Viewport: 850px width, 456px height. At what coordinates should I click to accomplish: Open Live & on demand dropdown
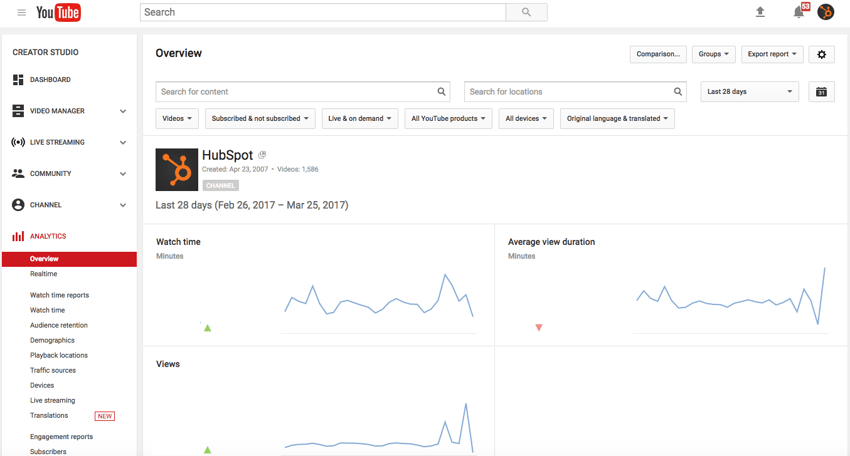pyautogui.click(x=360, y=118)
